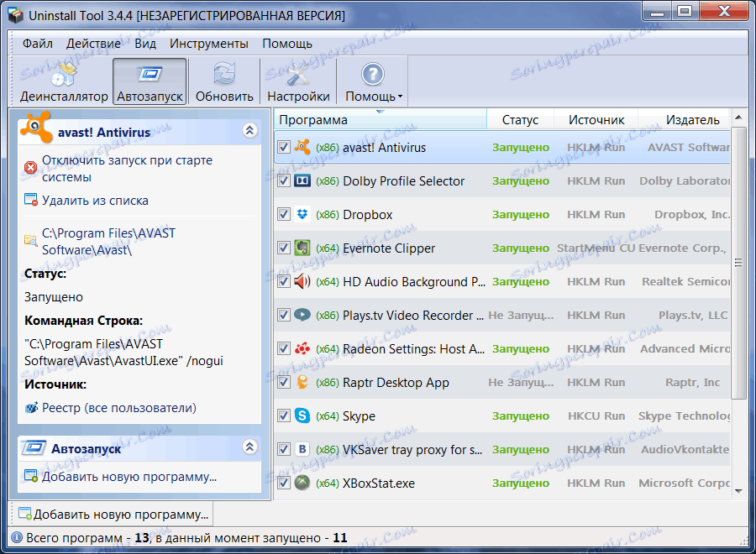Uncheck the avast! Antivirus checkbox

tap(284, 147)
